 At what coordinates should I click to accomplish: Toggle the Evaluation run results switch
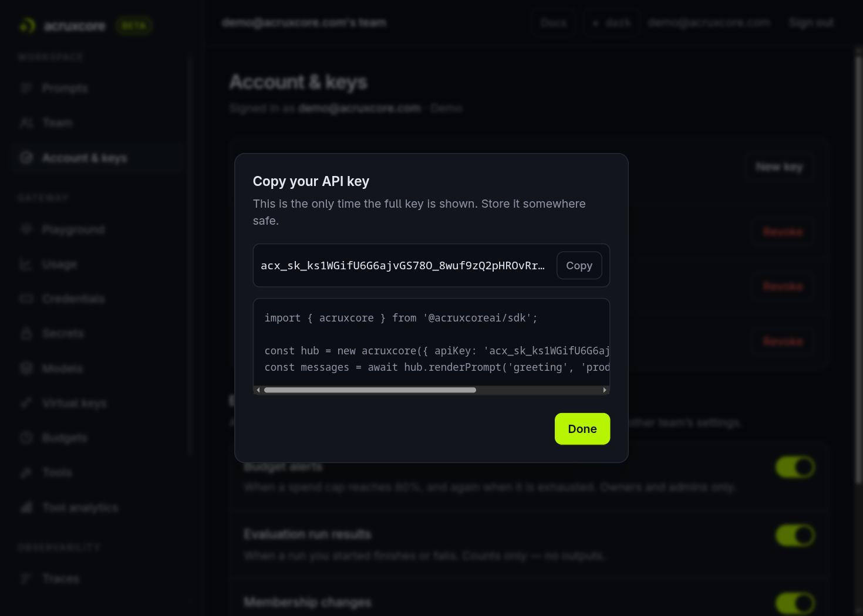[x=795, y=535]
